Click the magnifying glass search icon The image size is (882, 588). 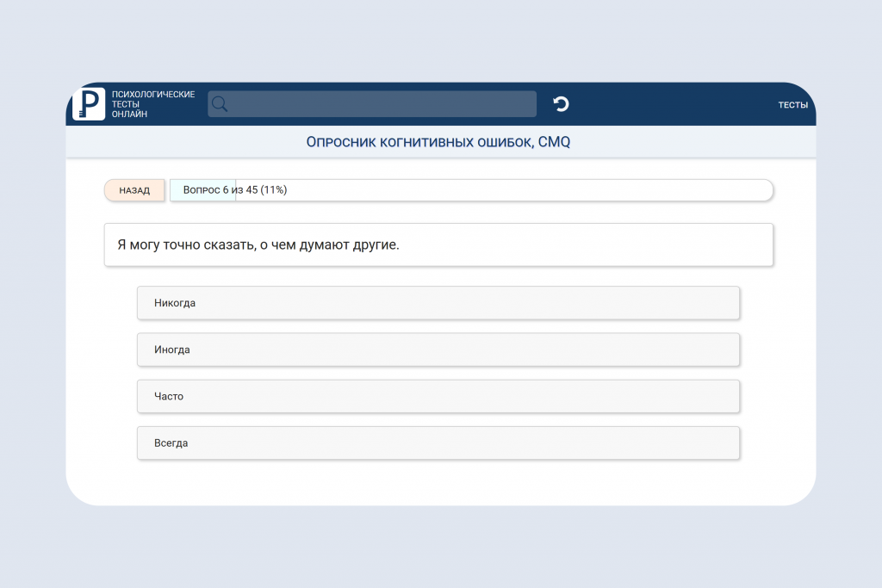click(x=220, y=104)
